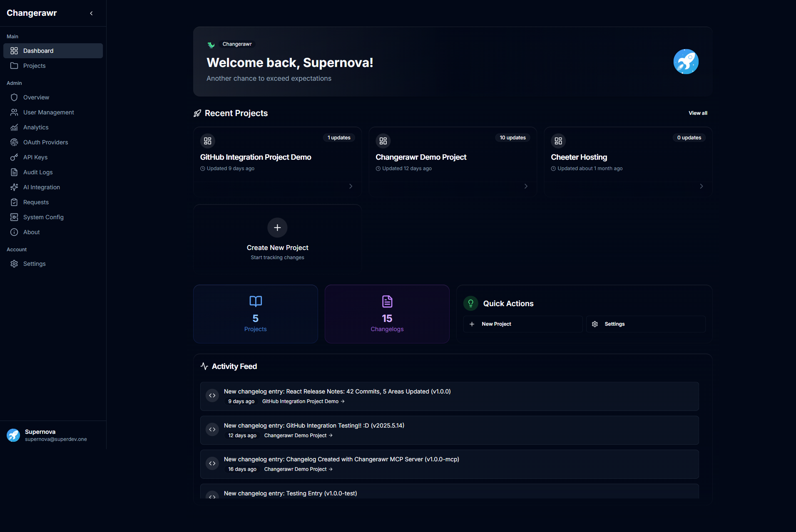
Task: Click the Audit Logs document icon
Action: [14, 172]
